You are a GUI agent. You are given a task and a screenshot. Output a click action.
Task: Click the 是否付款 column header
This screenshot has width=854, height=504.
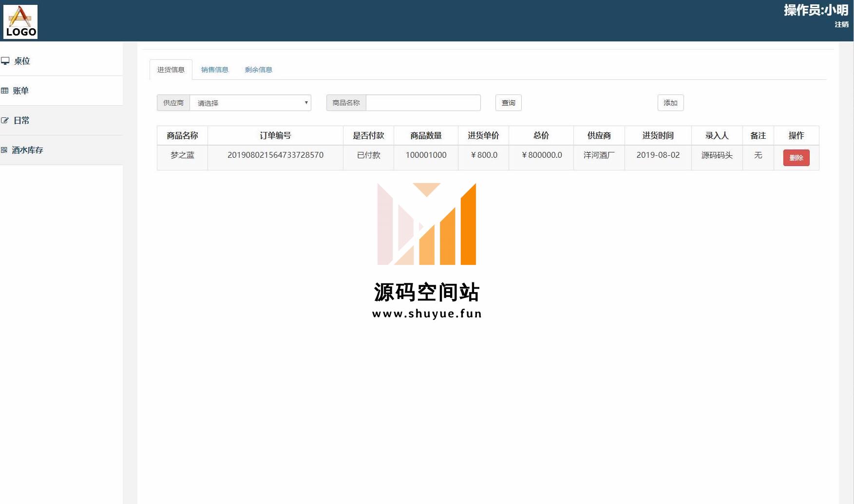point(369,135)
